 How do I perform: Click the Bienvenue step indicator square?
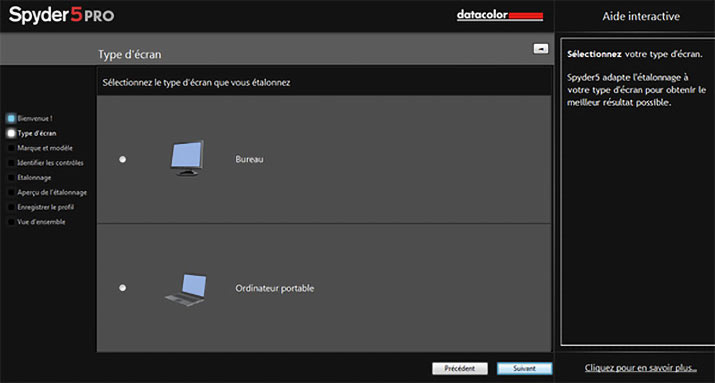click(11, 119)
